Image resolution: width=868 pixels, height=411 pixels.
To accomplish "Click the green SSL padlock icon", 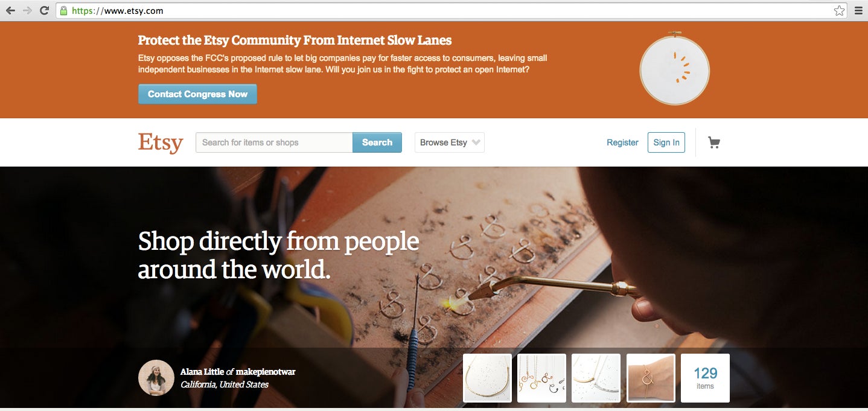I will point(63,10).
